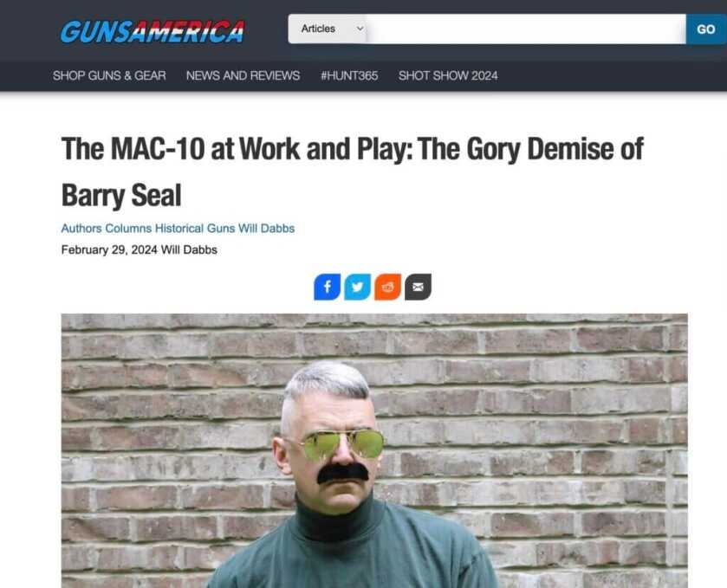
Task: Open the Columns category link
Action: (x=128, y=229)
